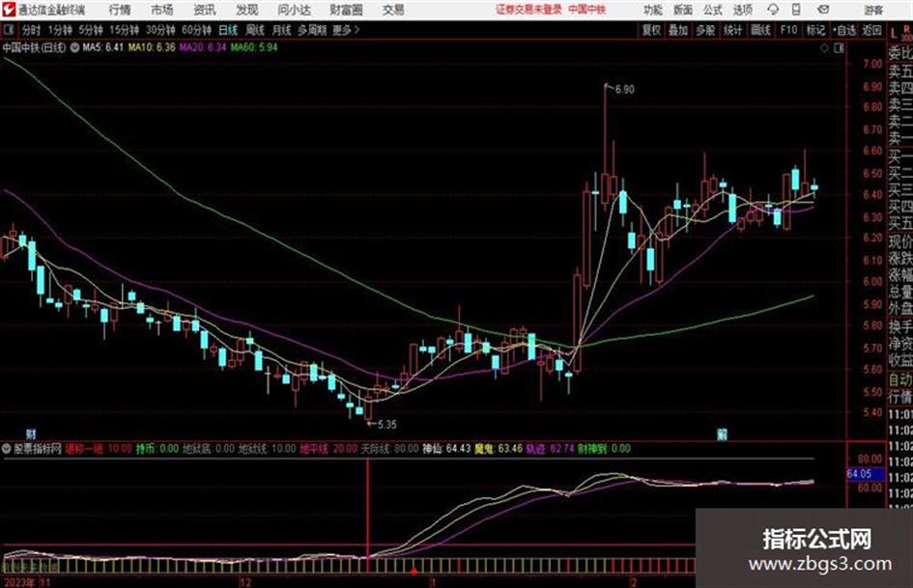Screen dimensions: 913x588
Task: Select the 周线 weekly tab
Action: point(255,30)
